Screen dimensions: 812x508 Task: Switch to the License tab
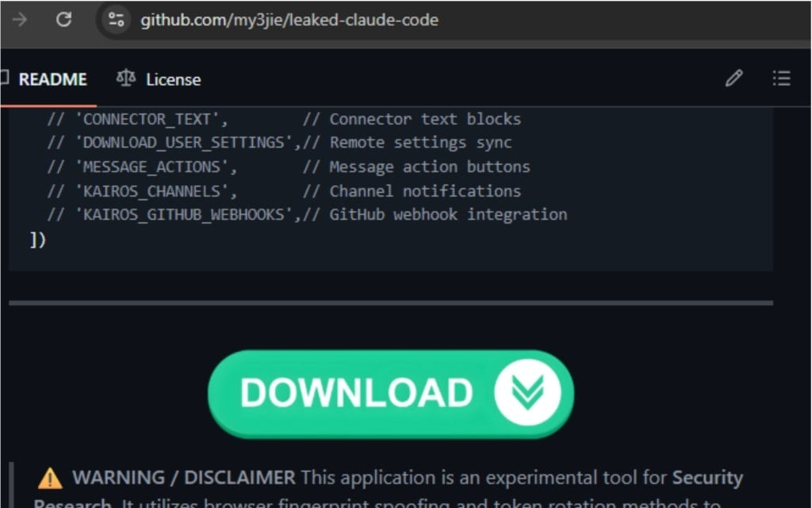tap(172, 79)
